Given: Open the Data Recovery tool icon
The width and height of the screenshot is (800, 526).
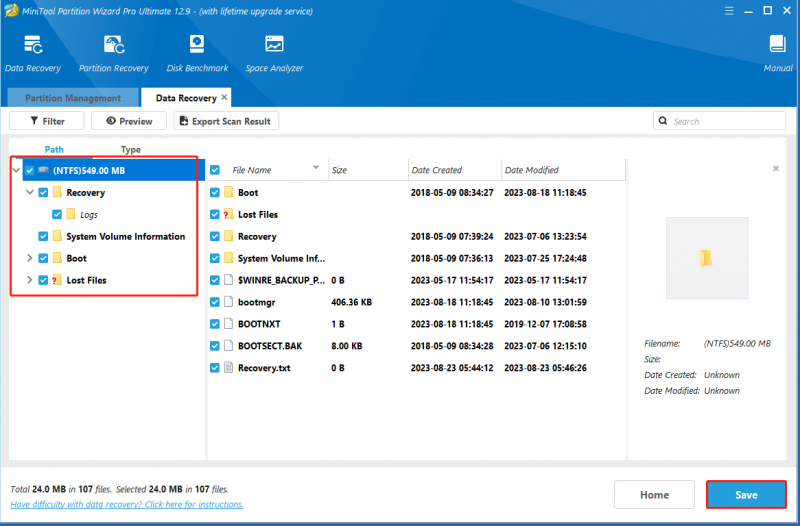Looking at the screenshot, I should tap(33, 45).
